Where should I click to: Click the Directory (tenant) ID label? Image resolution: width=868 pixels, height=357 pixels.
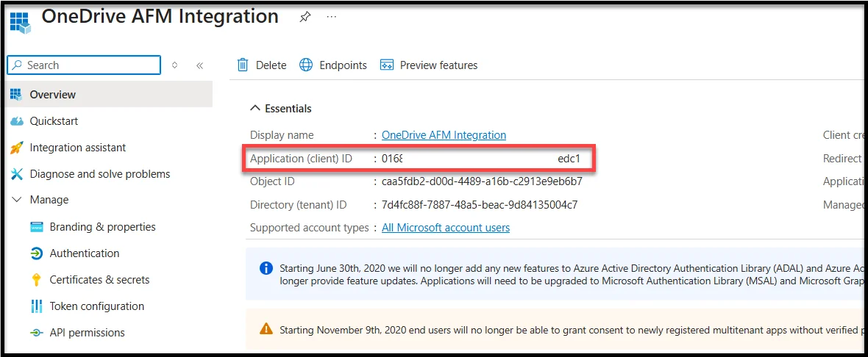tap(299, 205)
